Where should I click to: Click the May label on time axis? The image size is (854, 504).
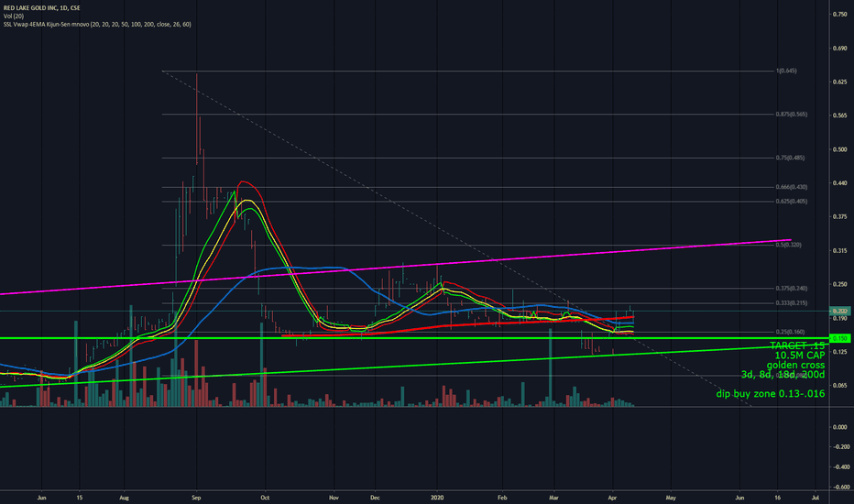671,498
